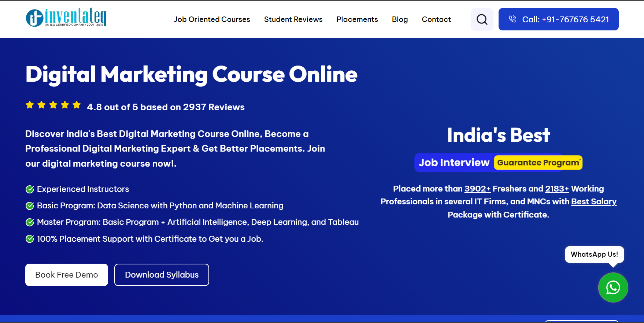Click Book Free Demo button

pos(67,275)
